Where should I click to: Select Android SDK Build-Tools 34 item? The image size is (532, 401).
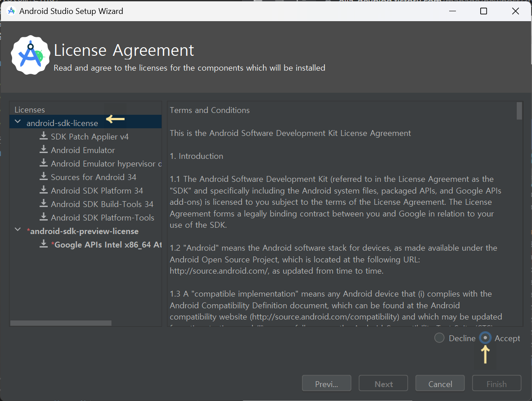click(x=102, y=205)
